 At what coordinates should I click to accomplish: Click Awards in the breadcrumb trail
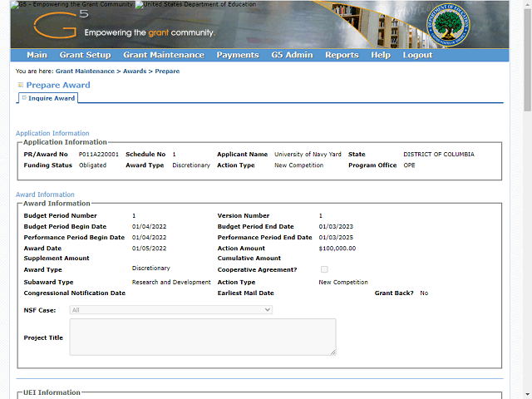pos(134,71)
